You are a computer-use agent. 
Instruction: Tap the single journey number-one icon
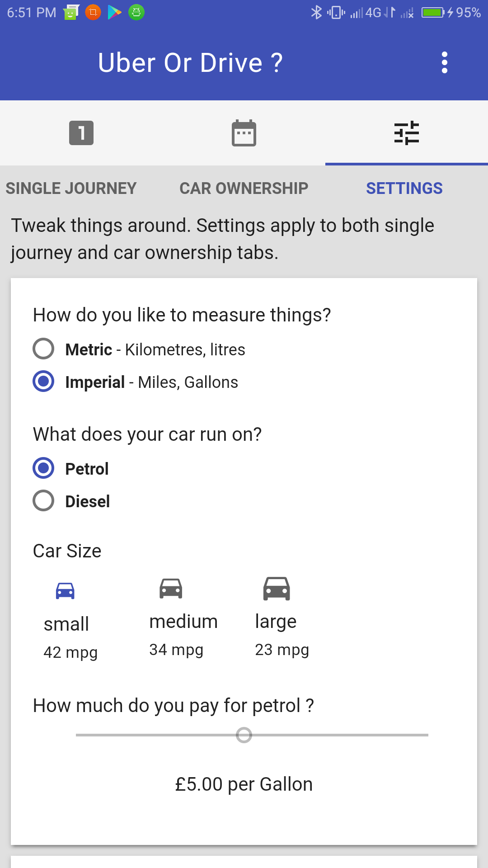pos(81,133)
